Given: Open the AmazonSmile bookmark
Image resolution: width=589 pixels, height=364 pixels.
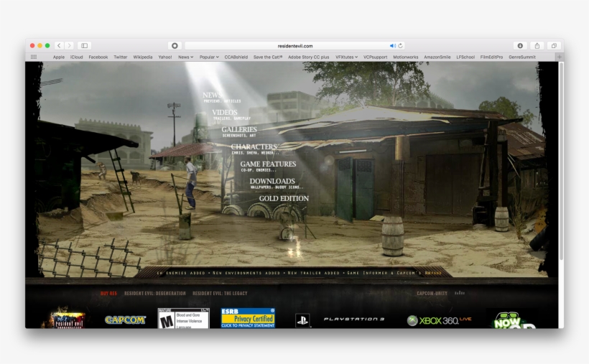Looking at the screenshot, I should coord(437,57).
